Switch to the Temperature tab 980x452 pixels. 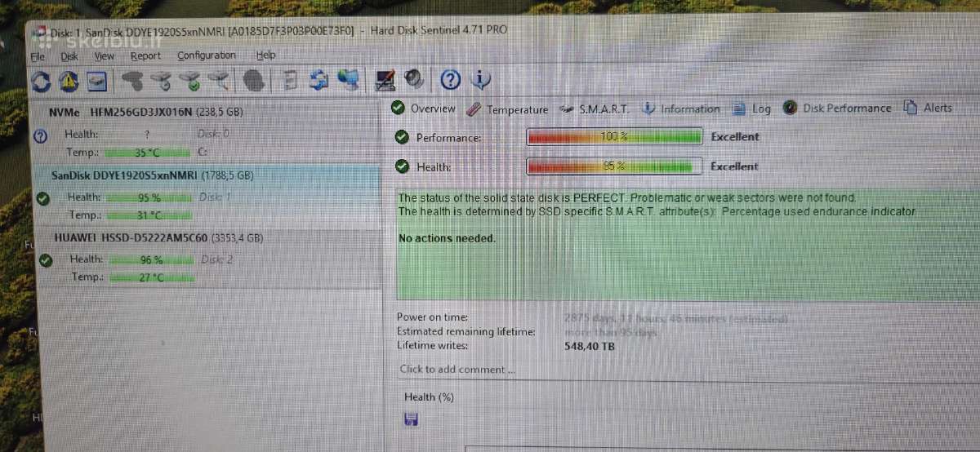click(x=507, y=109)
